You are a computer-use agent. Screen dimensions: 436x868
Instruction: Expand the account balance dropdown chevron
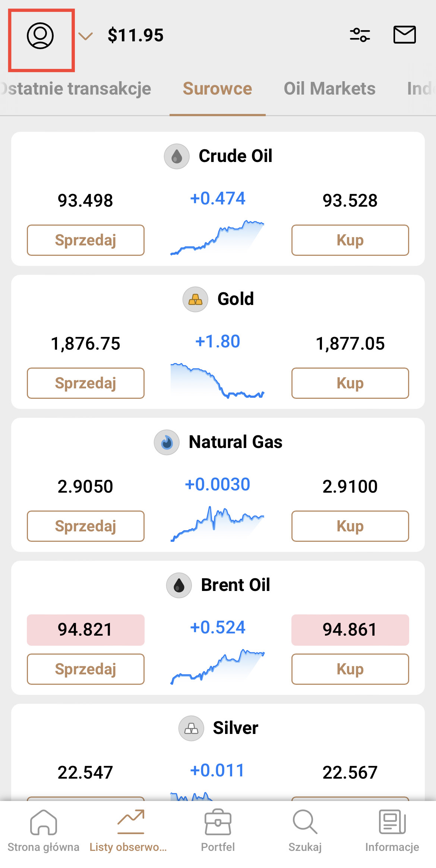click(x=86, y=36)
